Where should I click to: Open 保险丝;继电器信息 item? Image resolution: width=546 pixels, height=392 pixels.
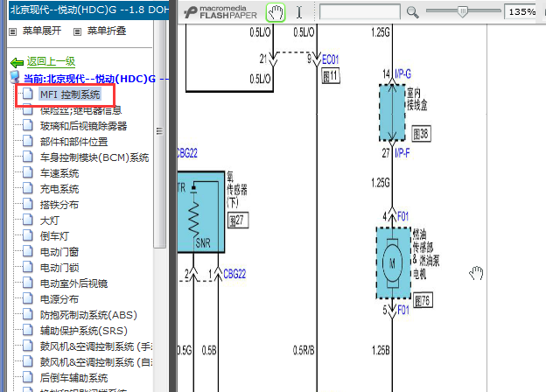(x=80, y=110)
